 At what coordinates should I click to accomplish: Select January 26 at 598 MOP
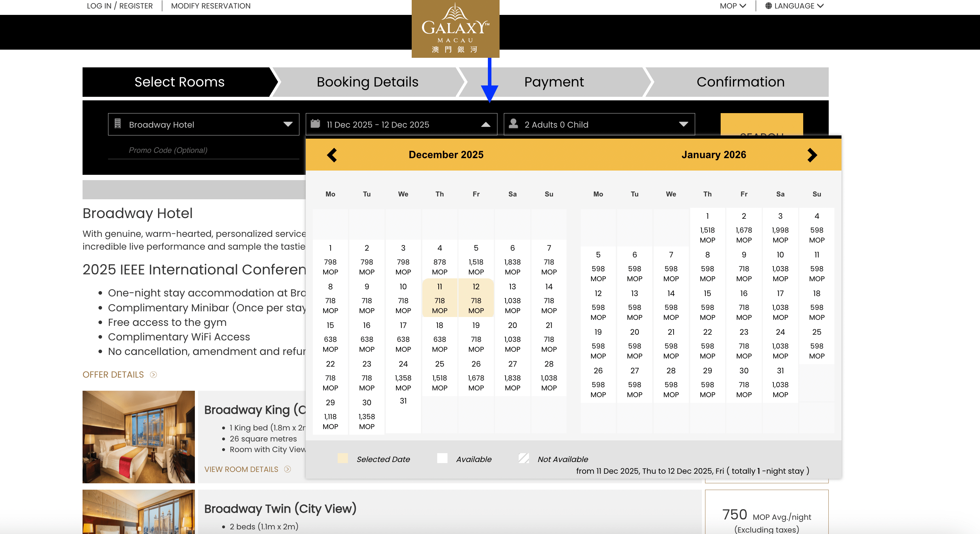[x=598, y=382]
